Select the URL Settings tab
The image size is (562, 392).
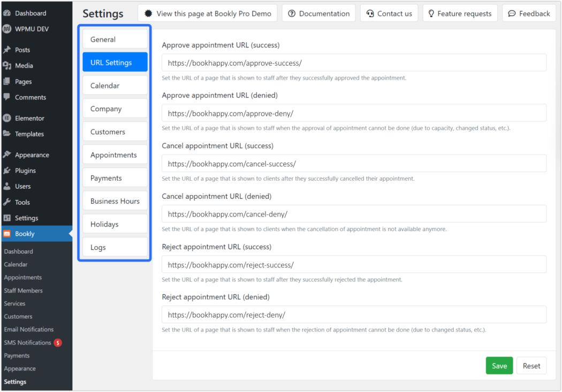click(x=115, y=62)
